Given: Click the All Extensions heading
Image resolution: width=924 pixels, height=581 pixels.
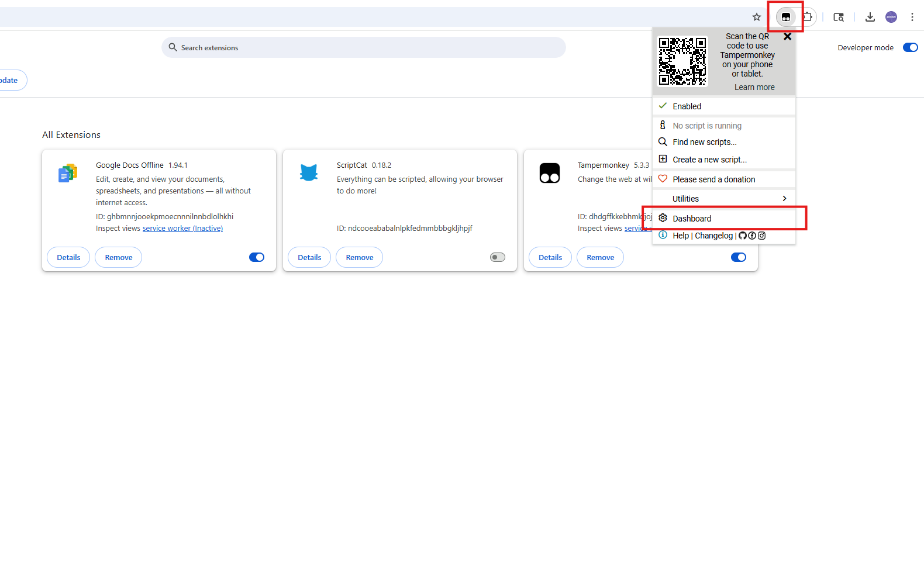Looking at the screenshot, I should 71,135.
